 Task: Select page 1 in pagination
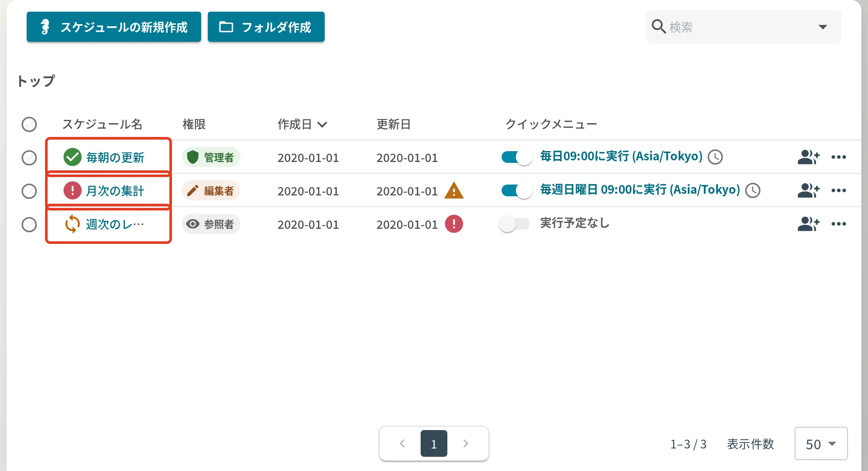434,443
